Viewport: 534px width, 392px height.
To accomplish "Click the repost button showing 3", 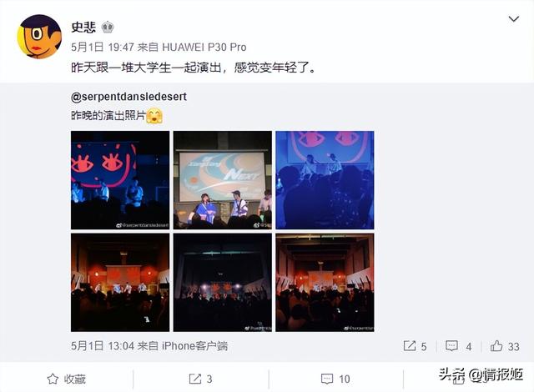I will tap(200, 379).
